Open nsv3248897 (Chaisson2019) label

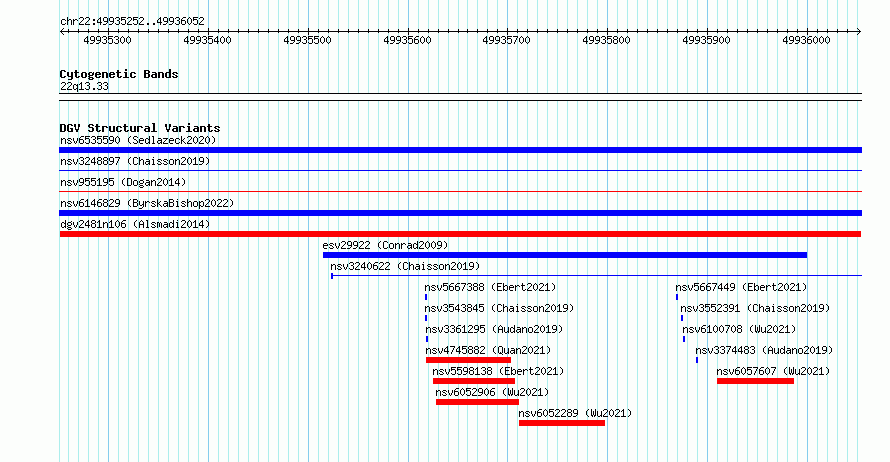pyautogui.click(x=135, y=161)
